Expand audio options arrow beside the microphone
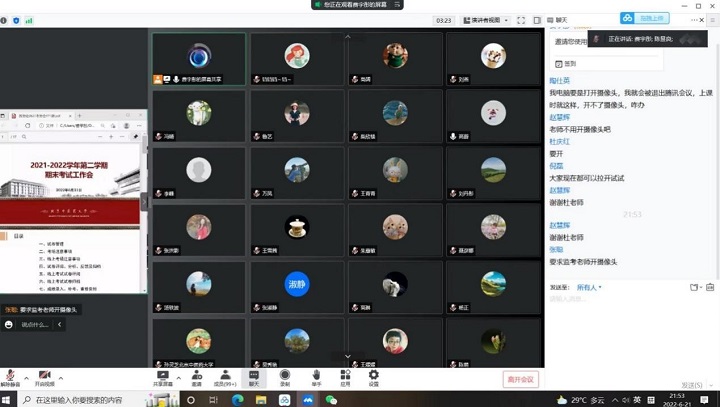The width and height of the screenshot is (720, 407). pyautogui.click(x=26, y=378)
